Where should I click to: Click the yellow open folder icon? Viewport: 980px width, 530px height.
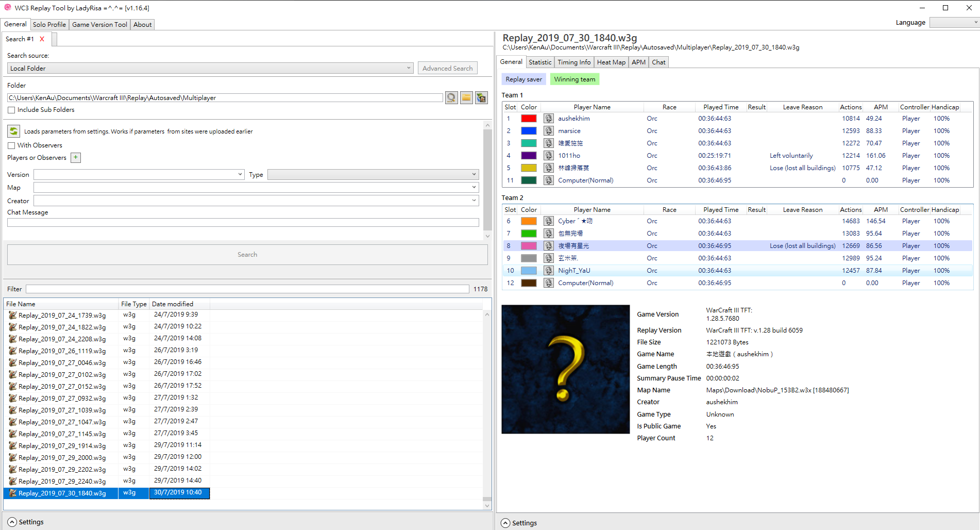pos(466,98)
